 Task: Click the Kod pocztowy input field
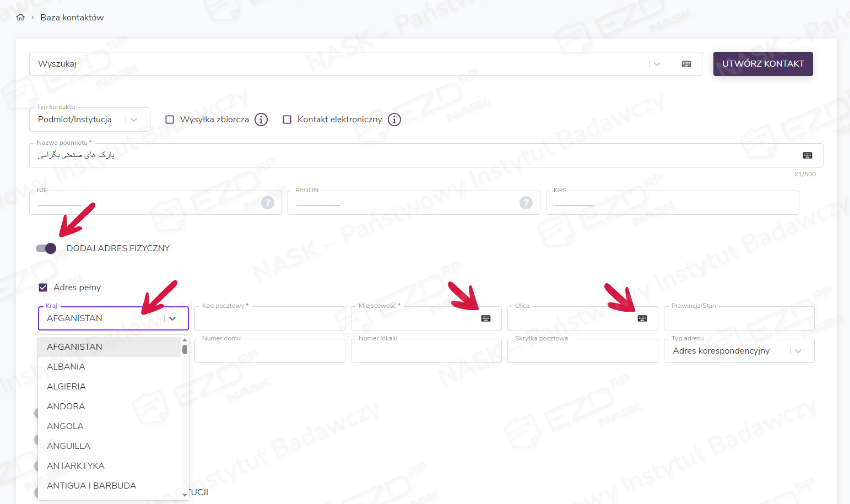[269, 319]
